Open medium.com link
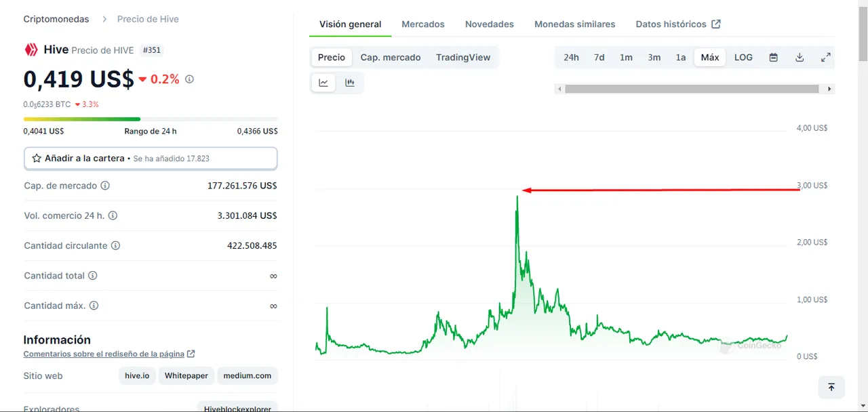Image resolution: width=868 pixels, height=412 pixels. click(248, 375)
